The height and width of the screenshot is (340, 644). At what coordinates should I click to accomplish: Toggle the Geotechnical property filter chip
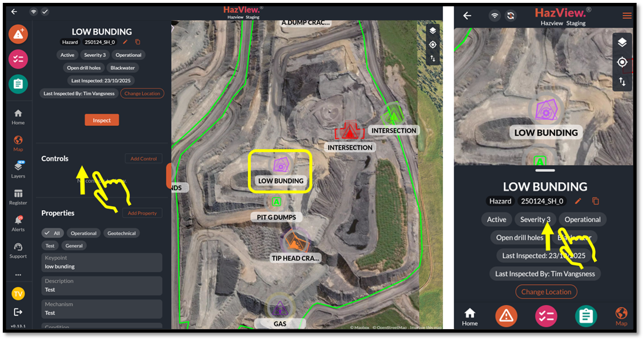(121, 233)
